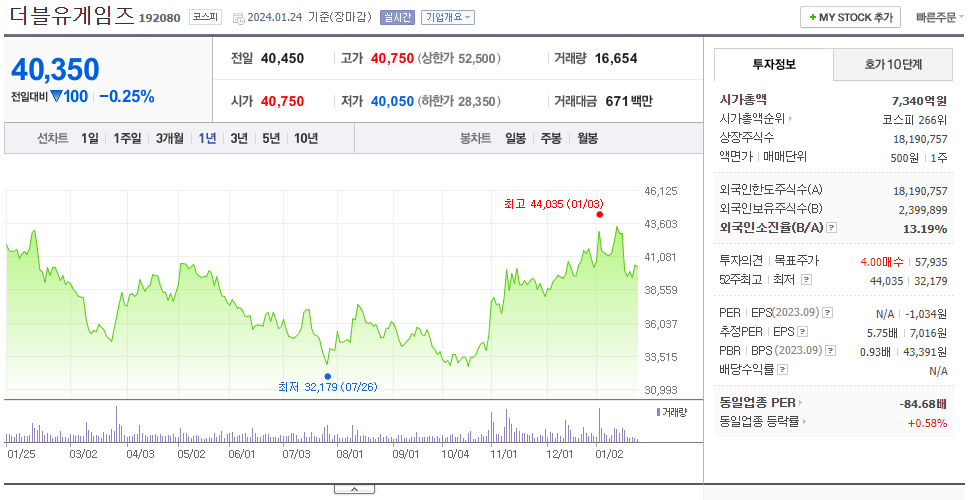Click the 하한가 28,350 text
This screenshot has width=968, height=500.
tap(459, 101)
